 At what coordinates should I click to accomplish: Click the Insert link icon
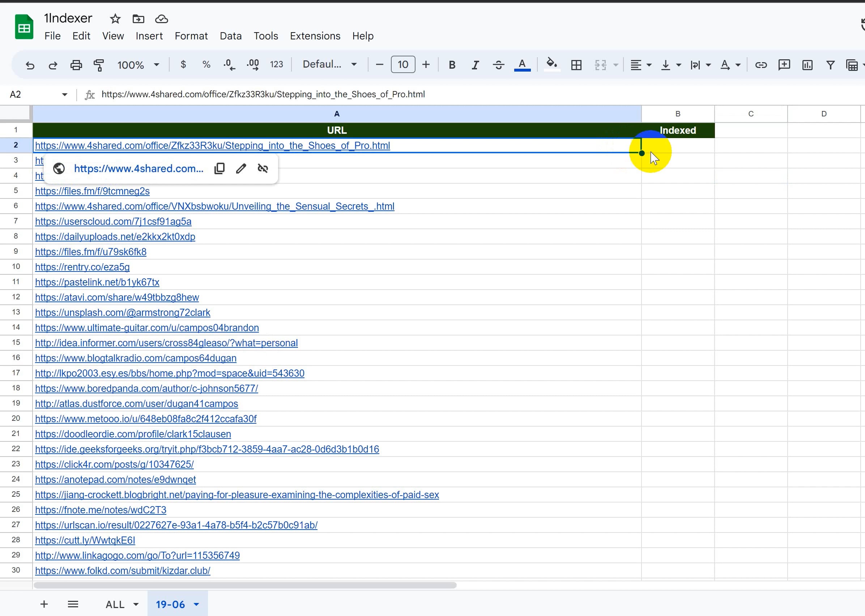pos(760,65)
